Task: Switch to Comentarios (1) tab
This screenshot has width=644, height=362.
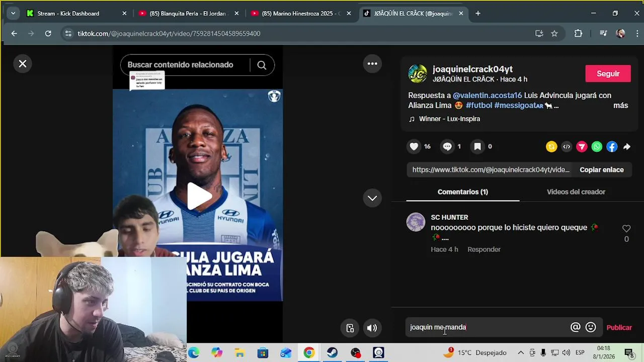Action: point(463,192)
